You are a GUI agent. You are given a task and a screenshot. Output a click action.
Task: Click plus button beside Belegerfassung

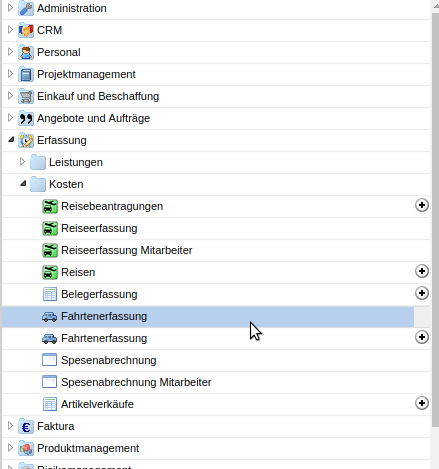coord(422,293)
